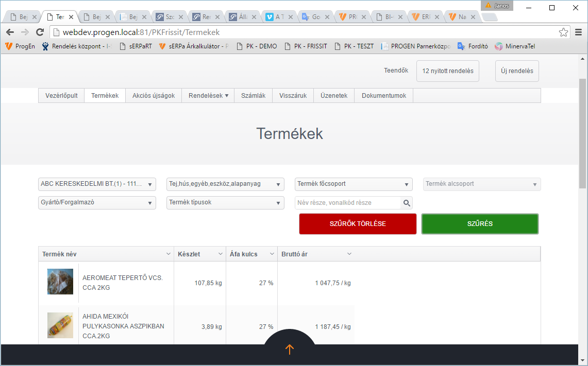Open Termék név column menu chevron
Screen dimensions: 588x366
(x=169, y=254)
